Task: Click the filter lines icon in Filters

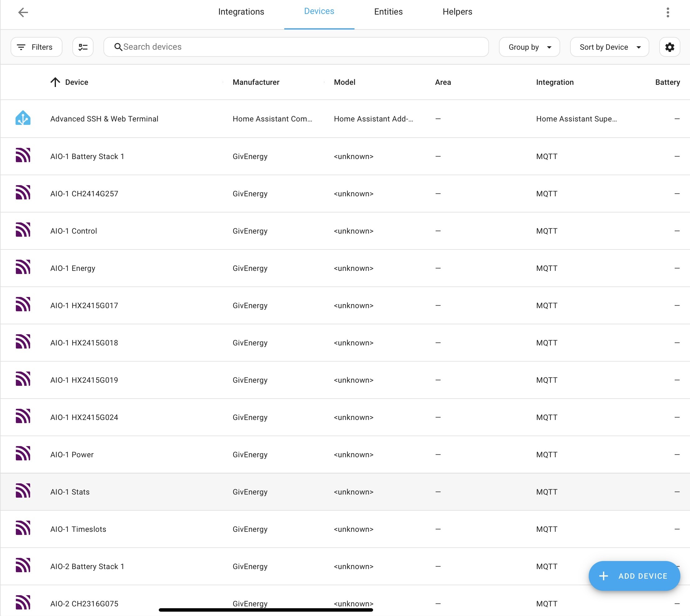Action: coord(21,47)
